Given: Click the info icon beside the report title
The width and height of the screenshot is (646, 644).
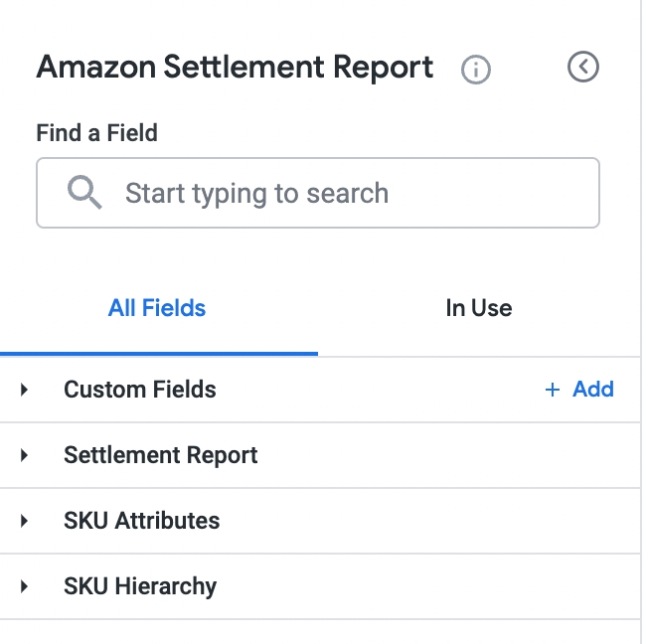Looking at the screenshot, I should coord(477,70).
